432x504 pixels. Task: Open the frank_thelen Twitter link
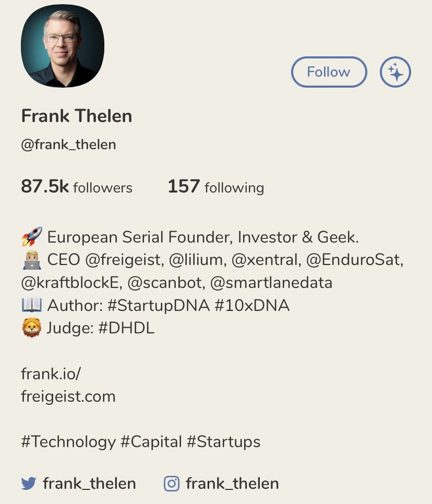89,484
